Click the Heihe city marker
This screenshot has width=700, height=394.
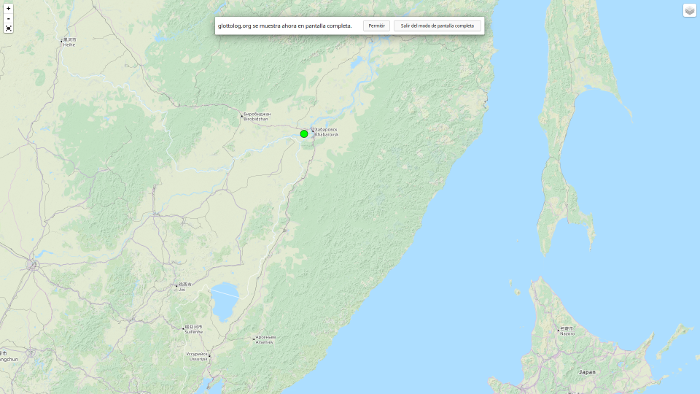pyautogui.click(x=62, y=41)
